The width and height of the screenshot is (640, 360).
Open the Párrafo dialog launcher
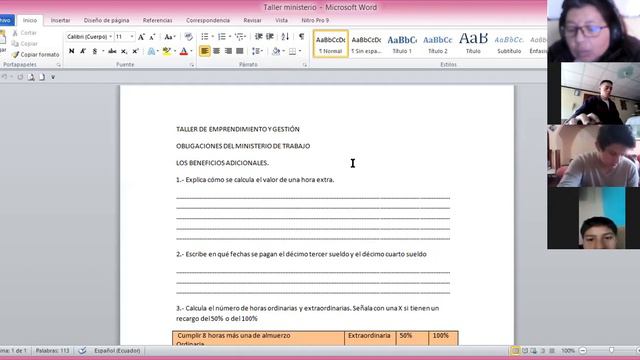coord(304,65)
